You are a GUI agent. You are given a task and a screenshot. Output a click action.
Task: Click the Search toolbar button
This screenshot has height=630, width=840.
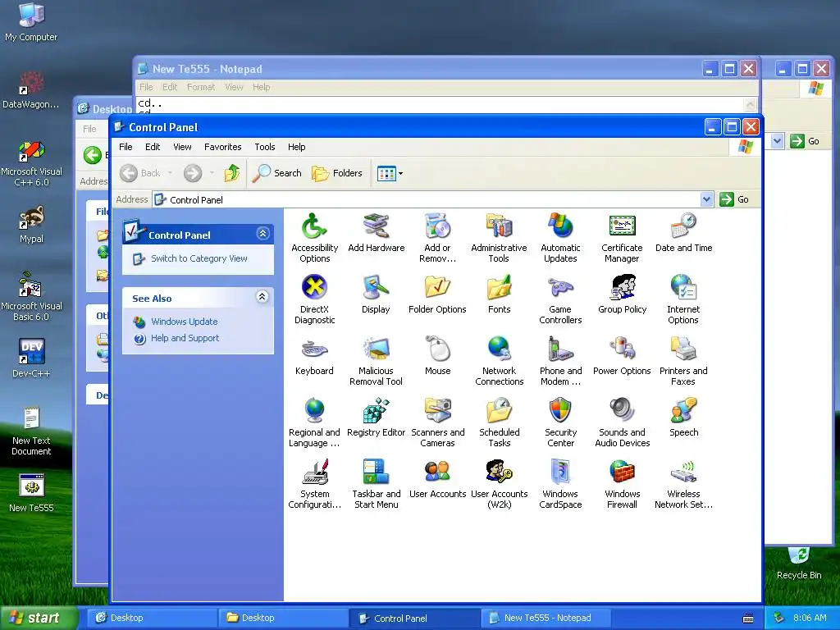[x=277, y=173]
